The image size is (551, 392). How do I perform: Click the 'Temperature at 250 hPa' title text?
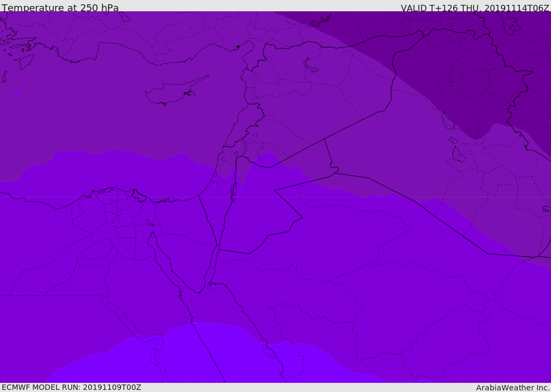click(x=60, y=8)
